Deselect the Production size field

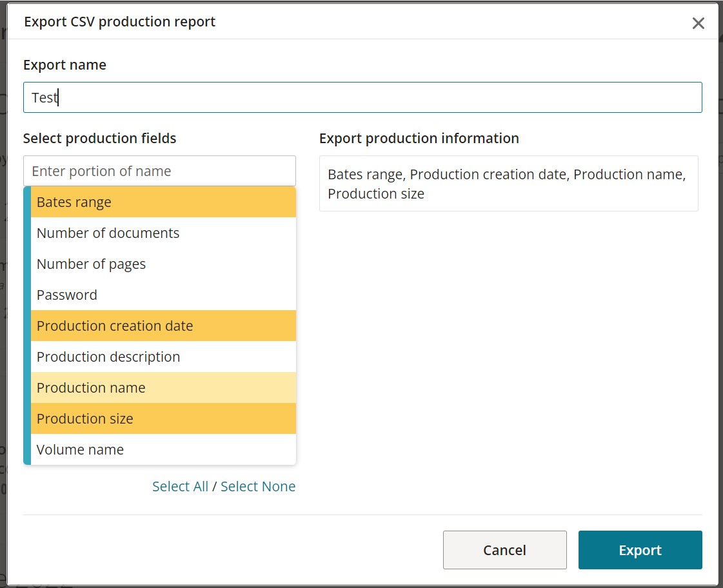[163, 418]
